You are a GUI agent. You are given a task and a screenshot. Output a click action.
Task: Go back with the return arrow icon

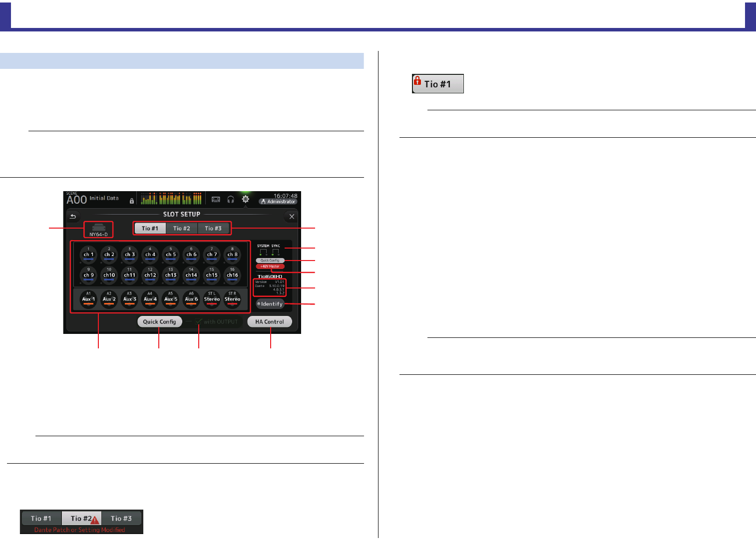[73, 217]
